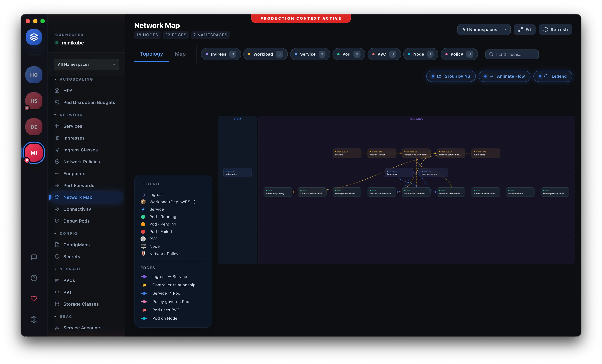Open the settings gear icon
602x364 pixels.
[x=34, y=320]
